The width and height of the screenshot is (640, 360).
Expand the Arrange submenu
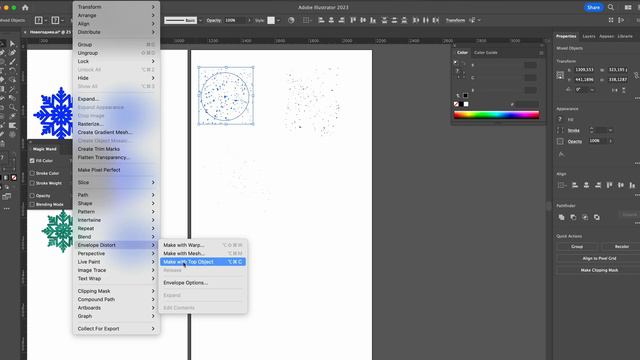(x=116, y=15)
